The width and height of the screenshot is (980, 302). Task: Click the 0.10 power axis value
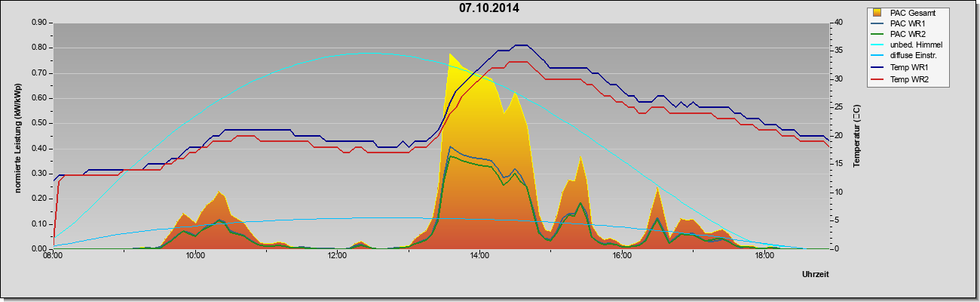click(39, 223)
